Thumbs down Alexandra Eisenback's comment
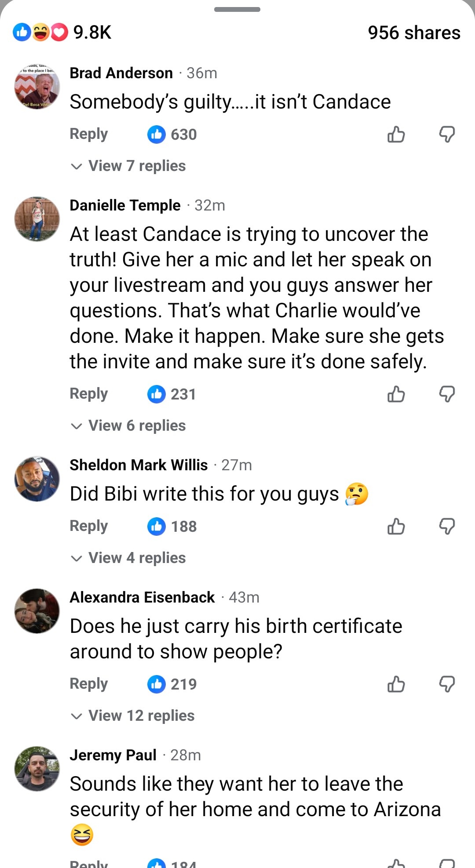This screenshot has height=868, width=475. 447,684
